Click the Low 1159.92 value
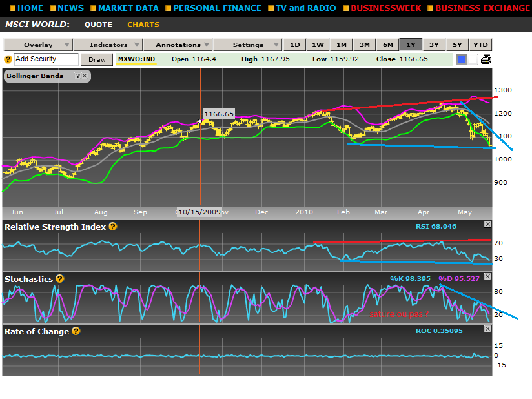 point(336,59)
